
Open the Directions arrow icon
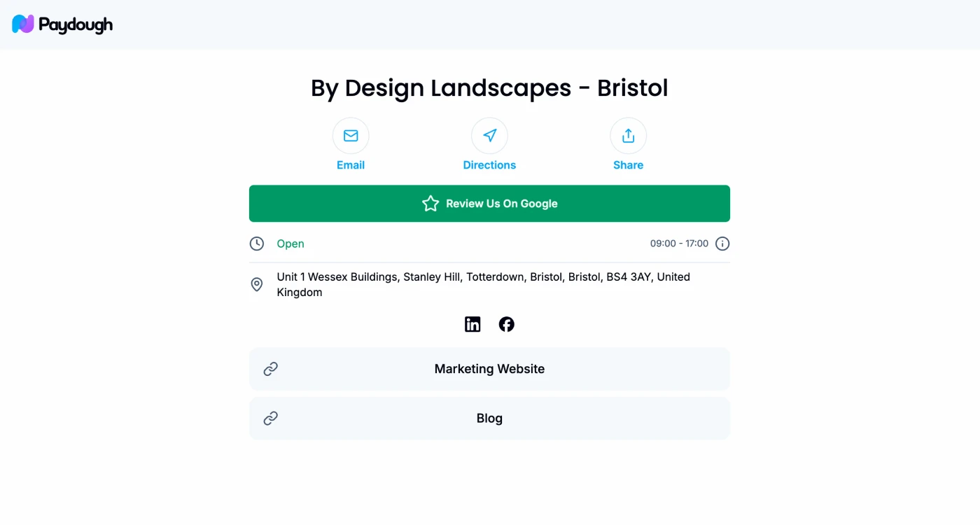(489, 136)
